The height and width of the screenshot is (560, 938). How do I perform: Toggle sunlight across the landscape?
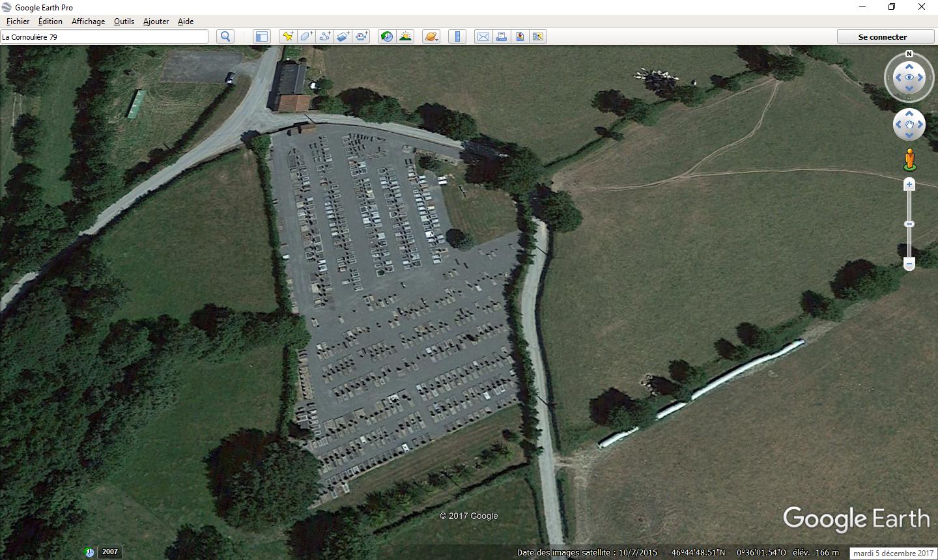[x=405, y=36]
